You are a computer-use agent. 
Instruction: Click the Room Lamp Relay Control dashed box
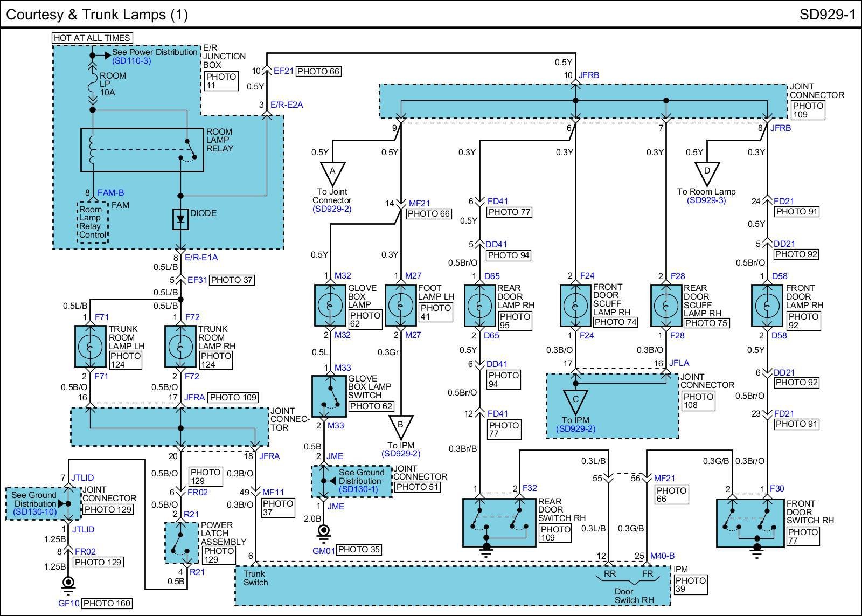(93, 222)
